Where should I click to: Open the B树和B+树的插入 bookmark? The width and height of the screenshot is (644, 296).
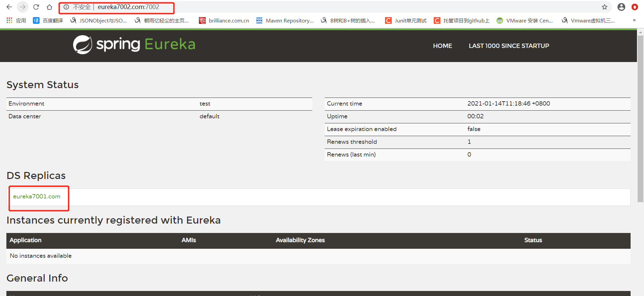click(348, 20)
